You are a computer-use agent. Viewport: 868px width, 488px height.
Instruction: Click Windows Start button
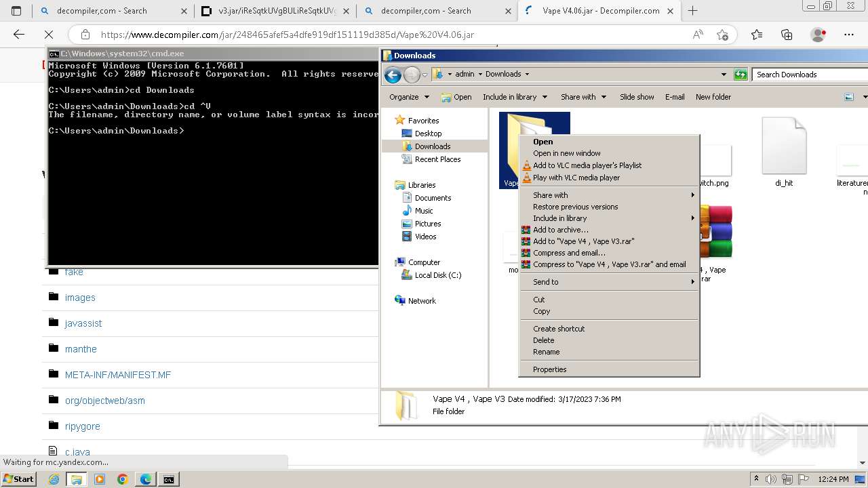[18, 479]
